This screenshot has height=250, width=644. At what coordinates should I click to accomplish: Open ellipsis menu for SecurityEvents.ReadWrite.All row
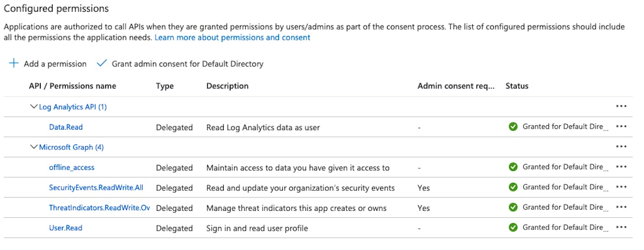click(x=621, y=187)
